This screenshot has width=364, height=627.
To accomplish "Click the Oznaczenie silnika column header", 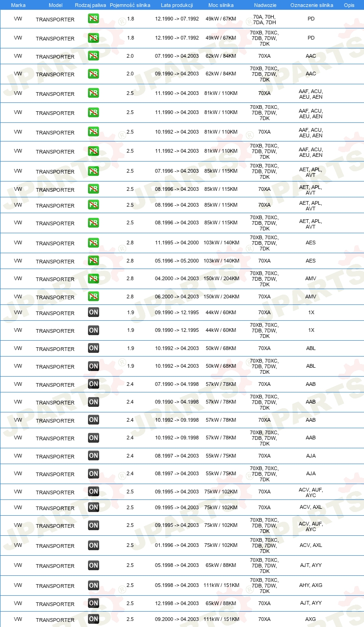I will pyautogui.click(x=311, y=5).
